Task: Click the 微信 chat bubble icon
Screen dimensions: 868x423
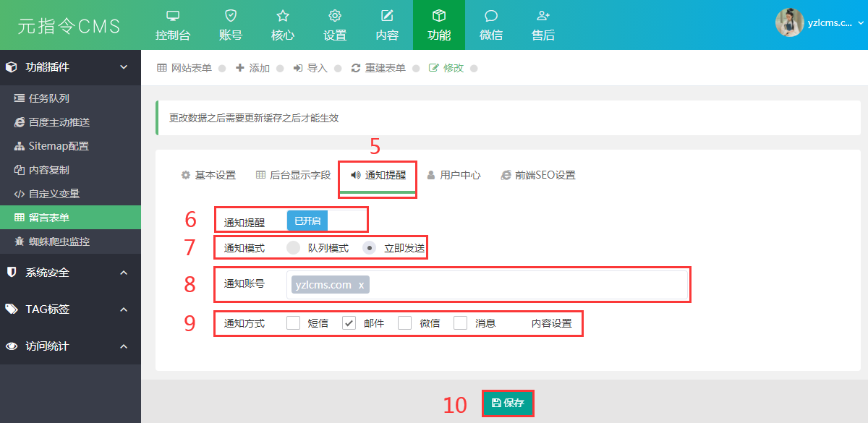Action: click(x=491, y=16)
